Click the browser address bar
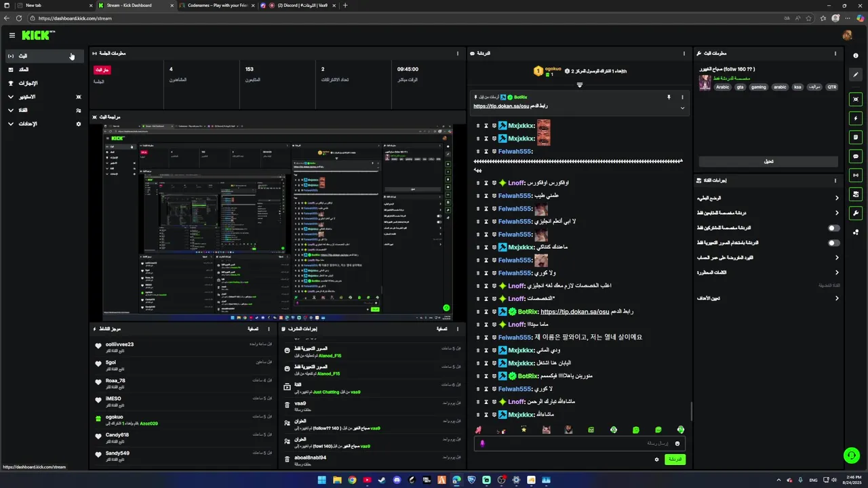868x488 pixels. click(407, 18)
